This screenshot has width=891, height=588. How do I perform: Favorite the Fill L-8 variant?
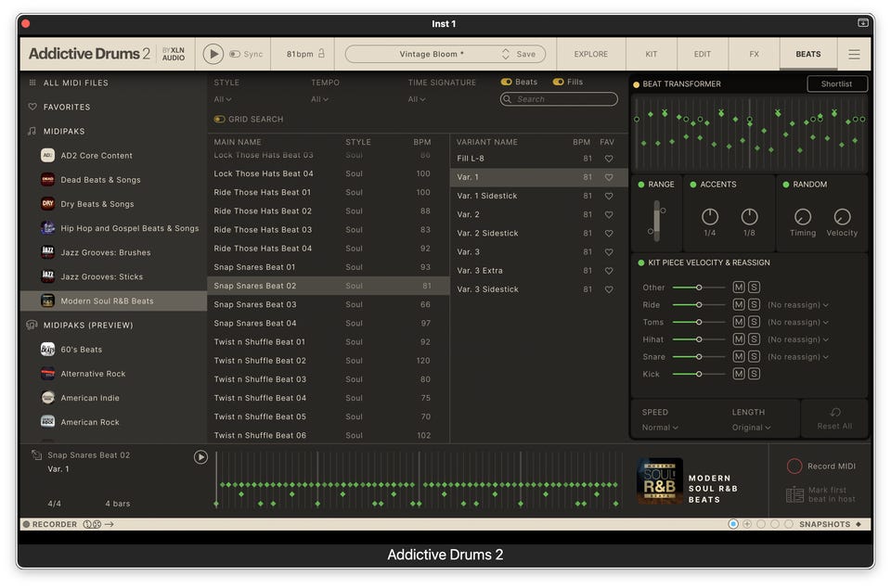click(609, 159)
